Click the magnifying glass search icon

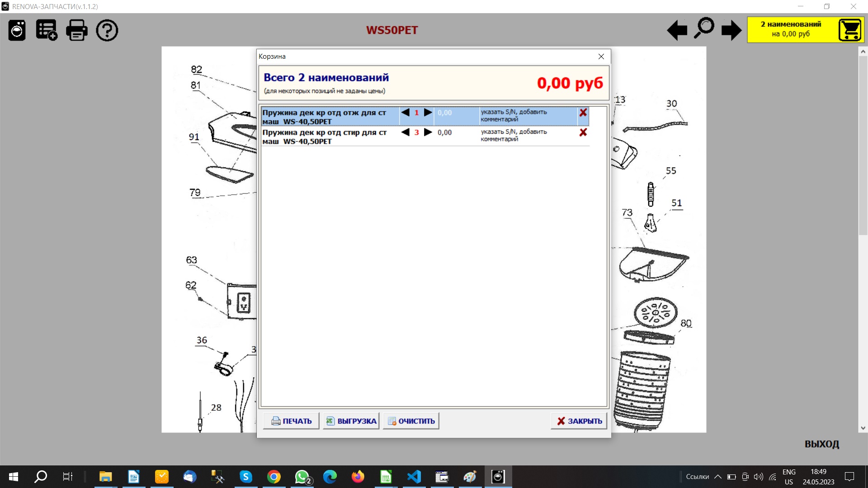704,28
